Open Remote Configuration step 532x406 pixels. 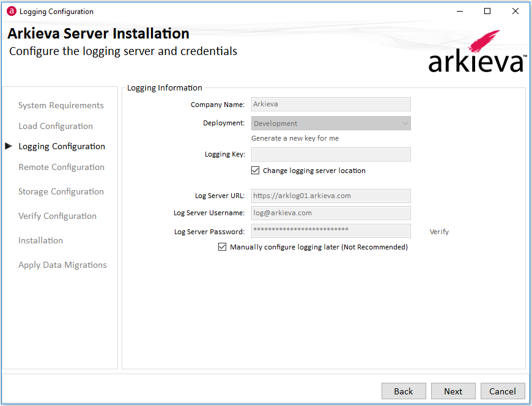(x=61, y=167)
